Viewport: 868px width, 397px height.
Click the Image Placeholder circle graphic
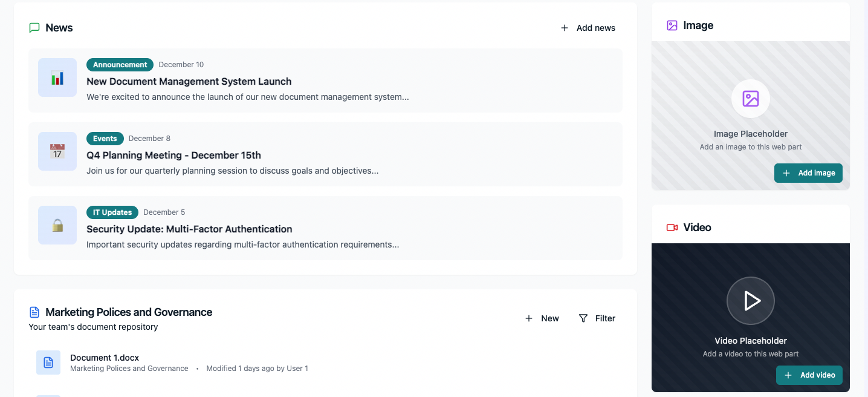click(750, 99)
